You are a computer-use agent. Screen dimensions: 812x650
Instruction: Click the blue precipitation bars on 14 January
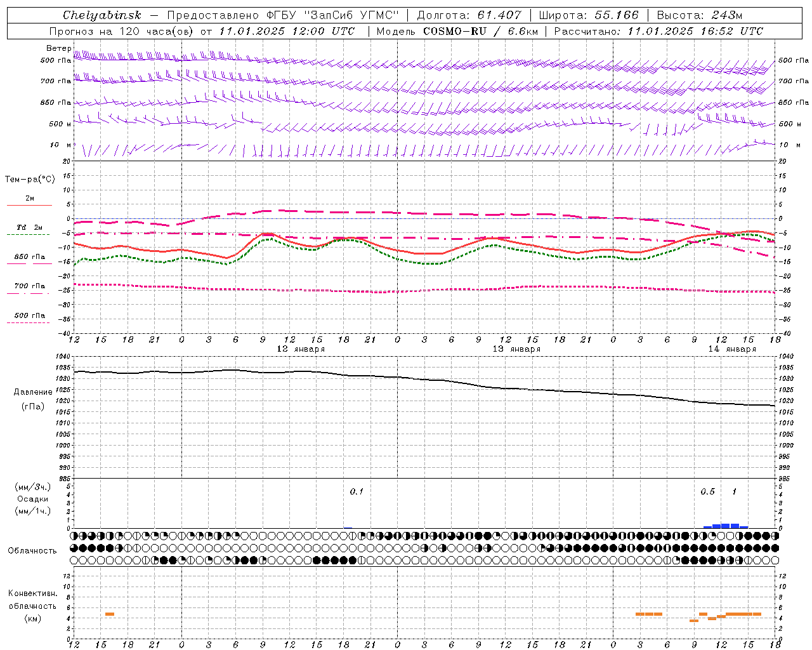[726, 526]
